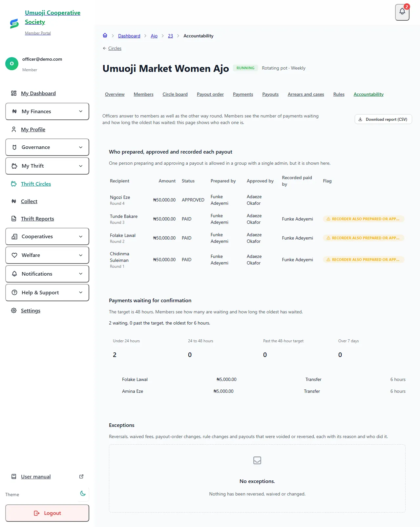Go back to Circles link

[x=115, y=48]
